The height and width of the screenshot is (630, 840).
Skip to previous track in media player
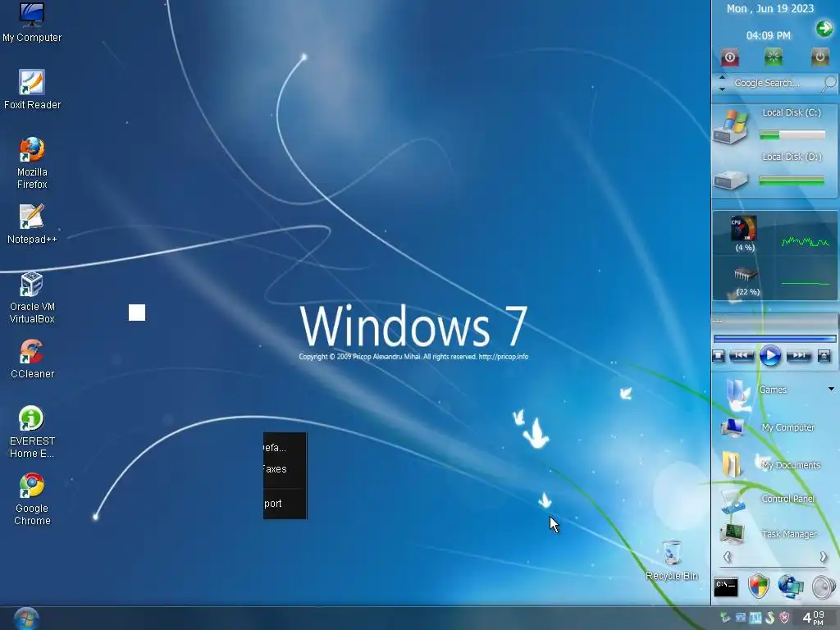742,355
